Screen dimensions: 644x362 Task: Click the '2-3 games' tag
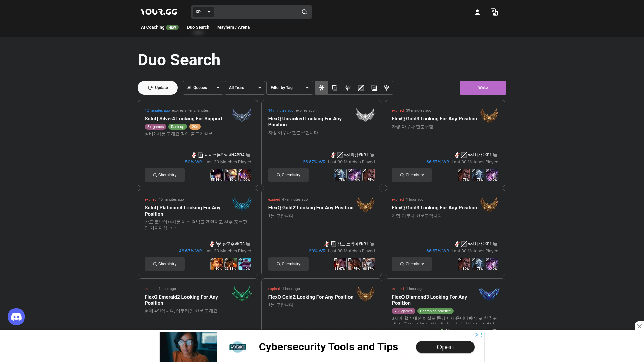(x=404, y=311)
